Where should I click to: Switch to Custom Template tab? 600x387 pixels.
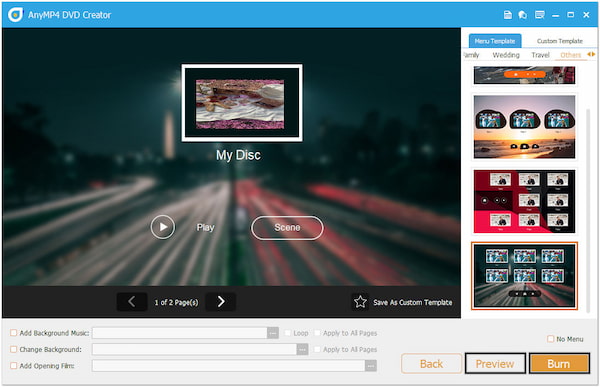click(x=559, y=41)
